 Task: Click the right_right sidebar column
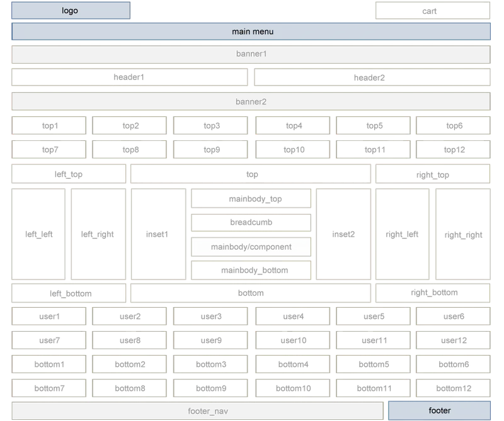[x=463, y=234]
